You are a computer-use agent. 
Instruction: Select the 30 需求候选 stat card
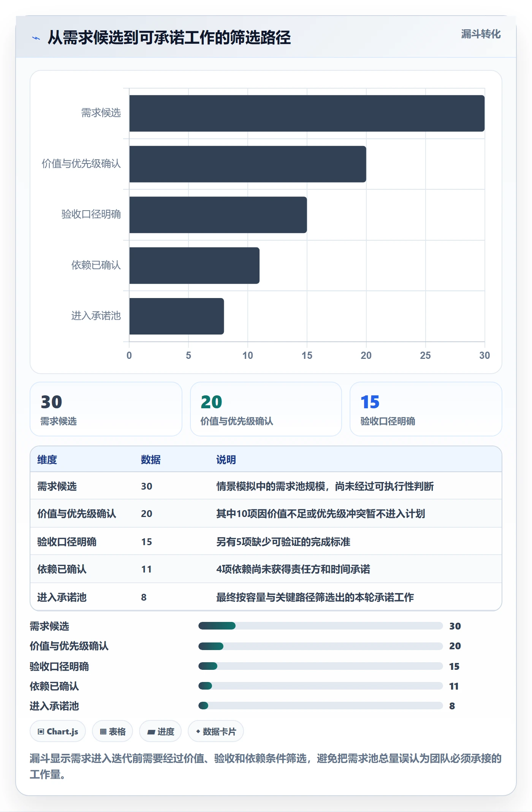point(106,409)
